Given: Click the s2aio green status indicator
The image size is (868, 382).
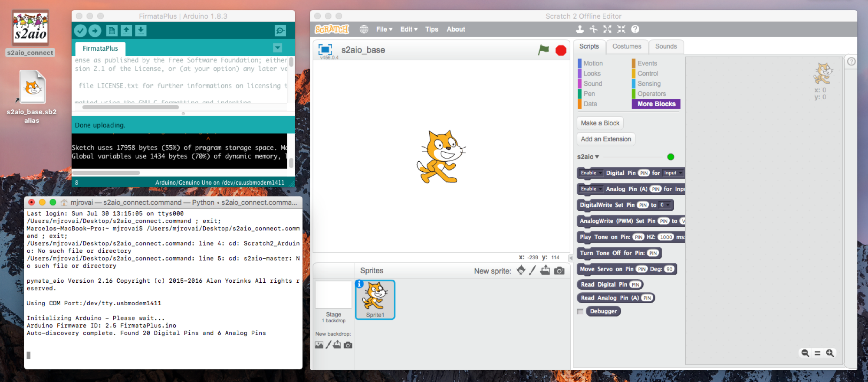Looking at the screenshot, I should [x=671, y=157].
